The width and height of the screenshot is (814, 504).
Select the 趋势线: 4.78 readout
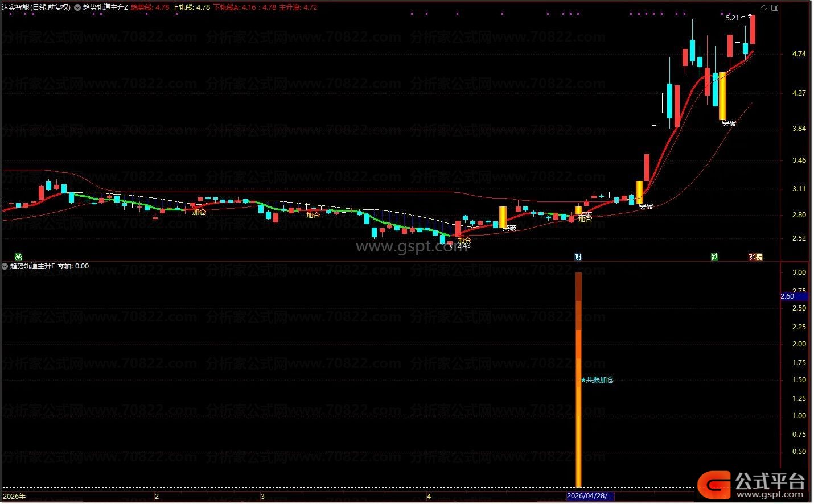pyautogui.click(x=150, y=7)
